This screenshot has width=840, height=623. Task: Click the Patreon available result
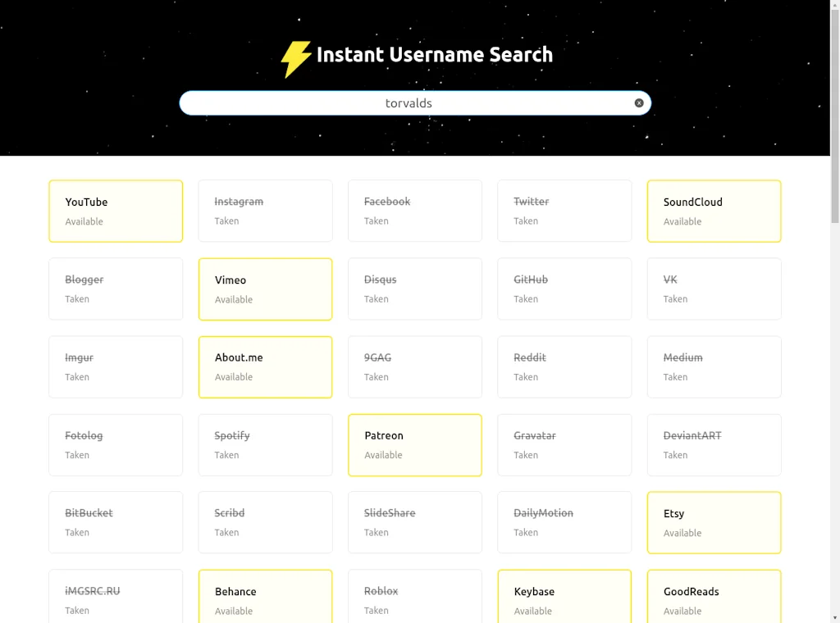click(x=415, y=444)
